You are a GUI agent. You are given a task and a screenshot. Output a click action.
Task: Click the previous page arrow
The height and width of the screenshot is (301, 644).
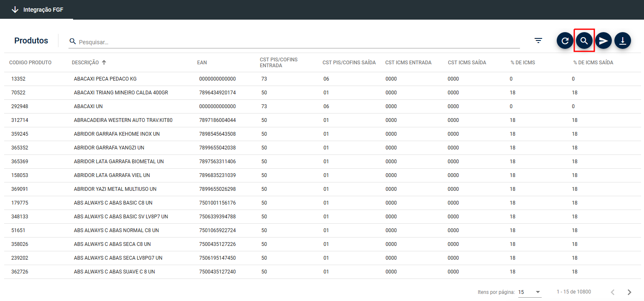[613, 292]
